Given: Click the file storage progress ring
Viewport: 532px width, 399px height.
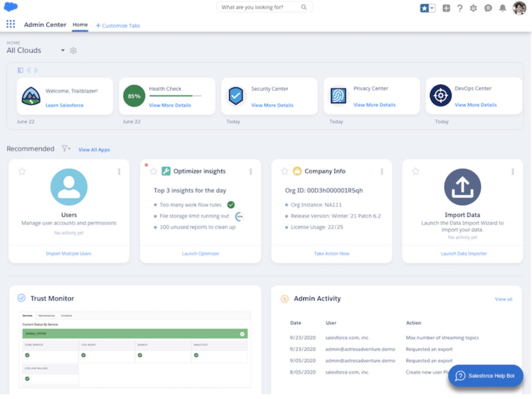Looking at the screenshot, I should pos(240,216).
